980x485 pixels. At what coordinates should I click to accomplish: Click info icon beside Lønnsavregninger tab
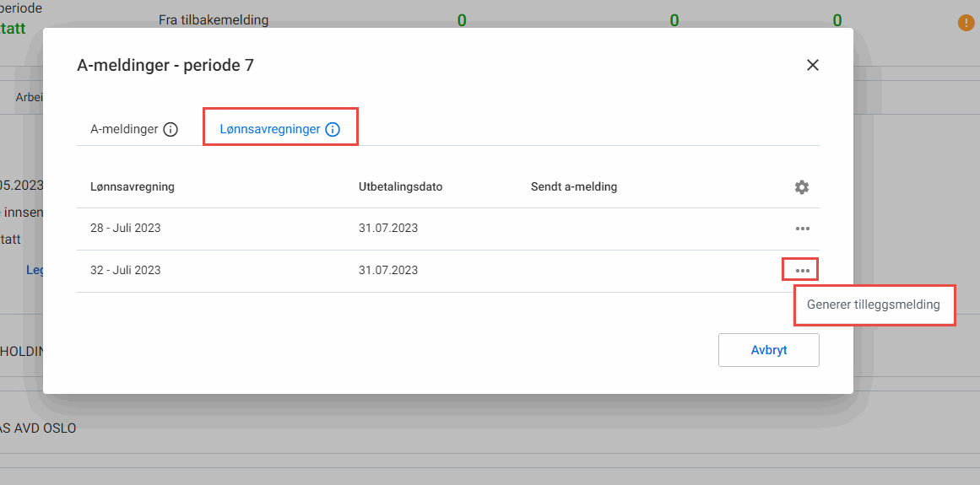[x=333, y=130]
